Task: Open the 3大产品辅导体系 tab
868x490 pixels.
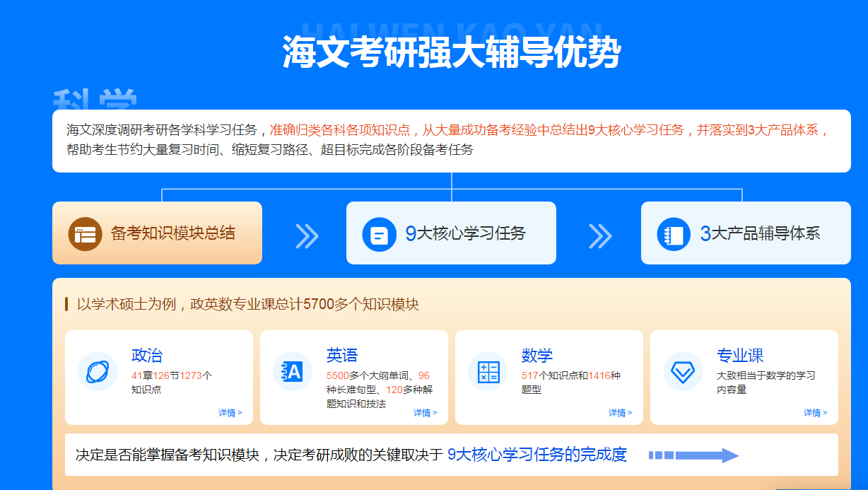Action: (x=746, y=233)
